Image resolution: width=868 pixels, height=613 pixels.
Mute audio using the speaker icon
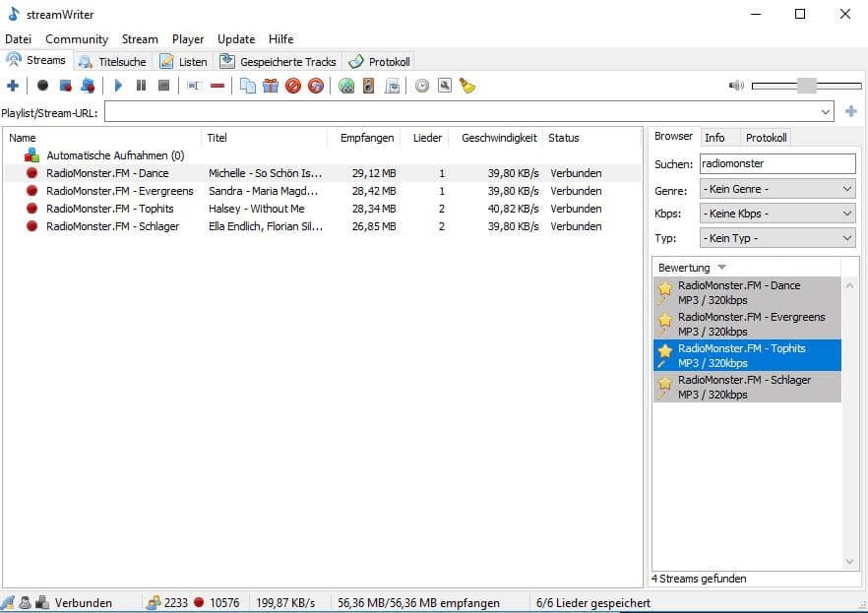click(x=736, y=87)
